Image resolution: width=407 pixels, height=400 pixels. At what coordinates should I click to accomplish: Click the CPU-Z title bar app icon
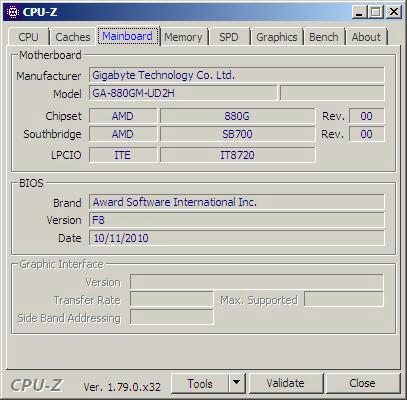(13, 12)
